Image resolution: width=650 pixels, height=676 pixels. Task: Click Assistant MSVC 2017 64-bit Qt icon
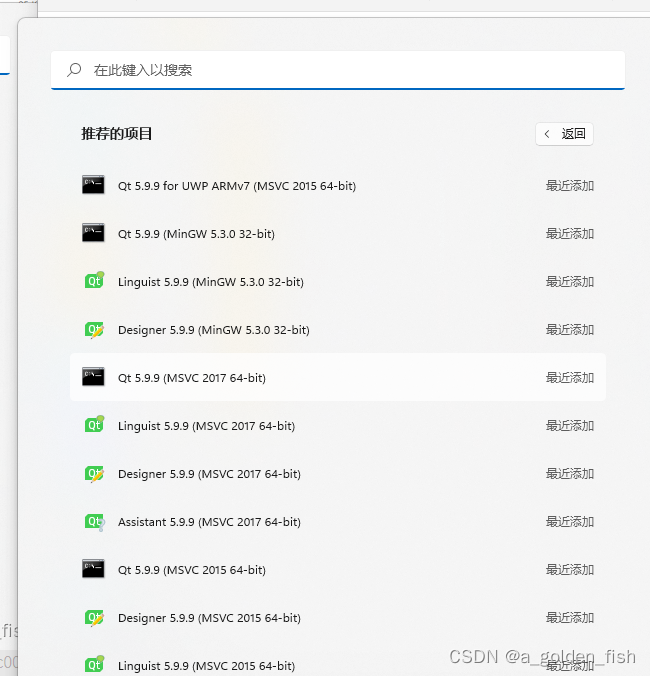pyautogui.click(x=94, y=522)
